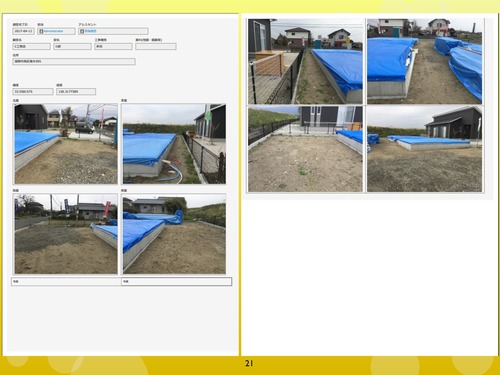Open the Administrator user link
This screenshot has height=375, width=500.
53,31
